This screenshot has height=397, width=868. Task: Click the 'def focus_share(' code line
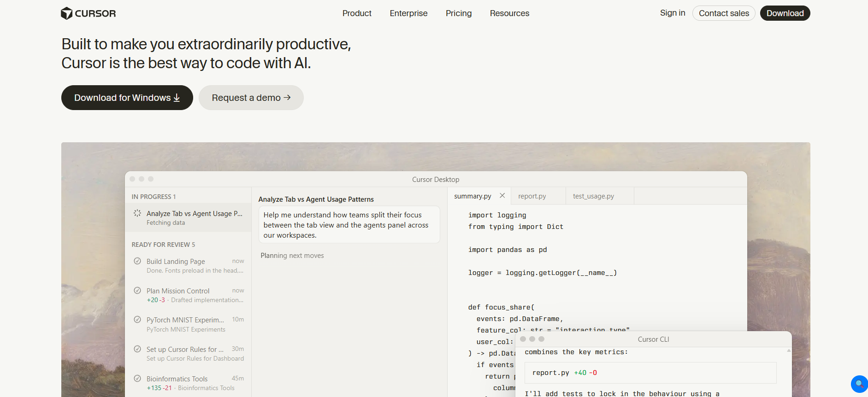pos(501,307)
